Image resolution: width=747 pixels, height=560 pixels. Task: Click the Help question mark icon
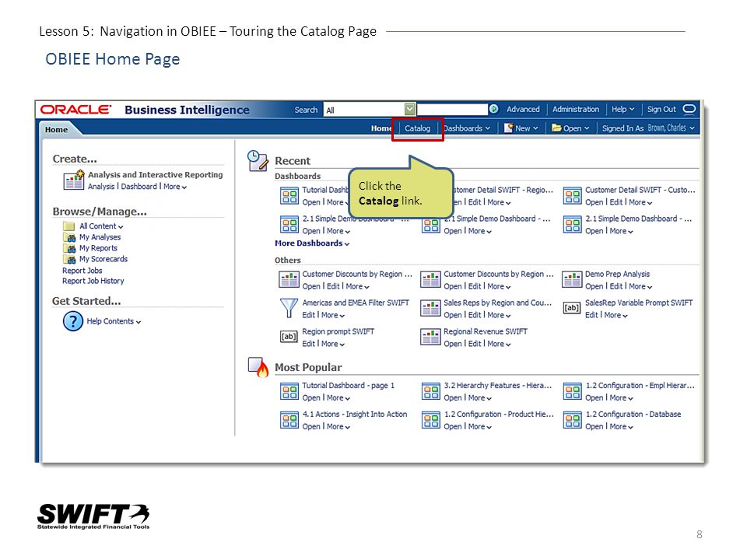coord(73,321)
